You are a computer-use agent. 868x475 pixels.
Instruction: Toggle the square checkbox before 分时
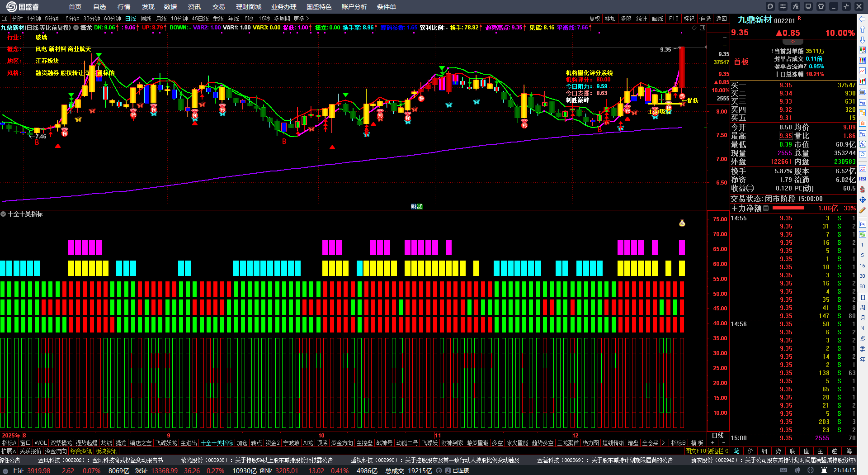pyautogui.click(x=5, y=19)
